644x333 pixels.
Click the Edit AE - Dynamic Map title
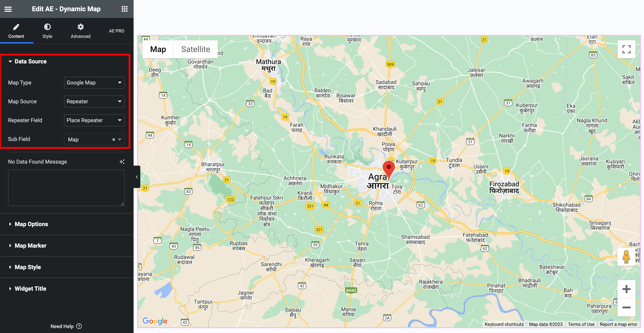coord(66,9)
